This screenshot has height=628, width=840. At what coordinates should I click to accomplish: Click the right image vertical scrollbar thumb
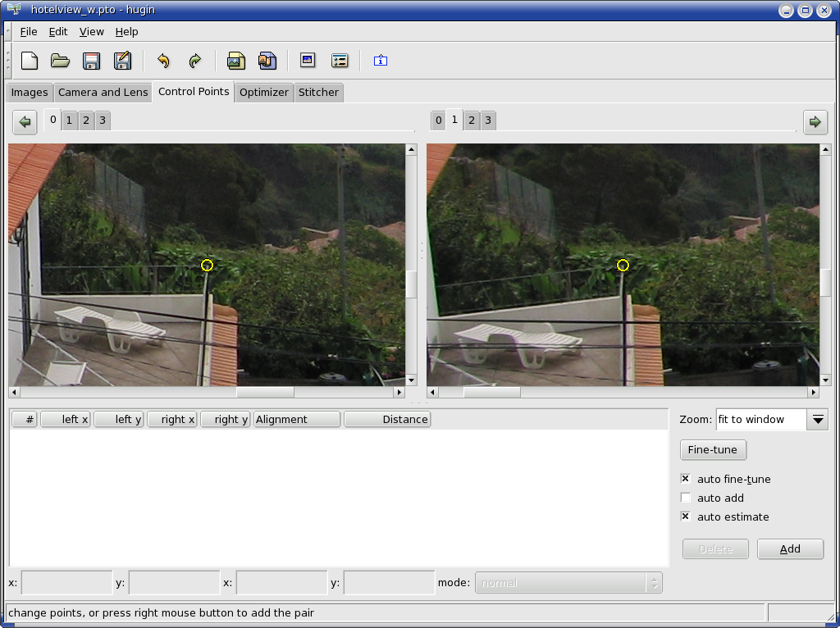pos(825,283)
